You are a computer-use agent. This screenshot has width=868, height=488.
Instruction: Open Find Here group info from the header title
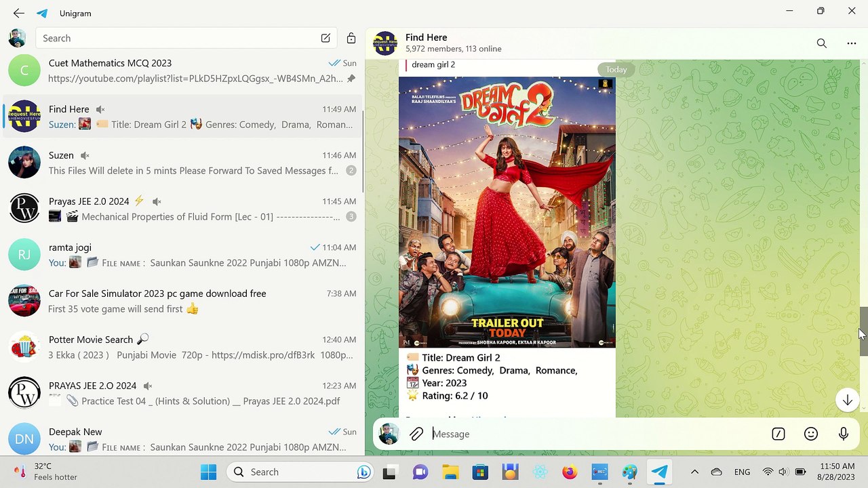click(x=426, y=37)
